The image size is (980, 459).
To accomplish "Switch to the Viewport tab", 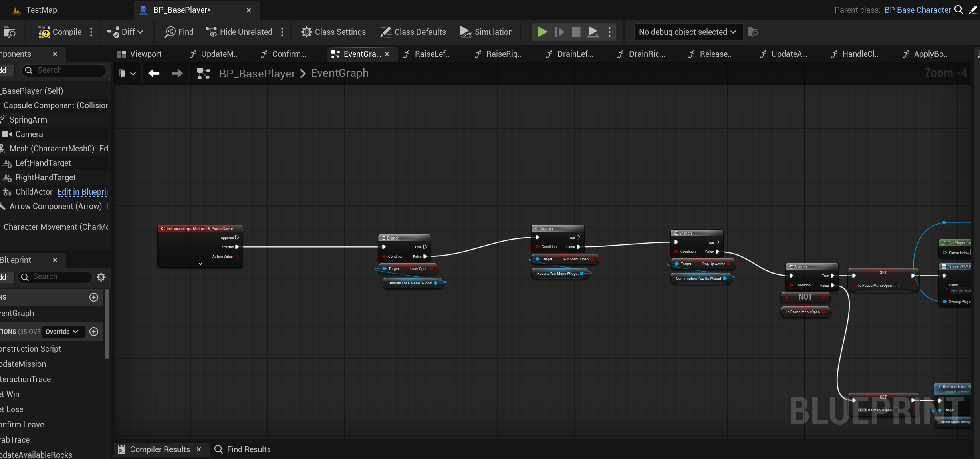I will tap(139, 54).
